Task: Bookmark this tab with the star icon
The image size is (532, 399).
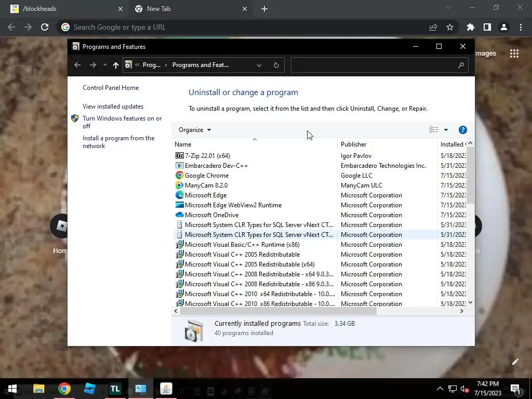Action: tap(450, 27)
